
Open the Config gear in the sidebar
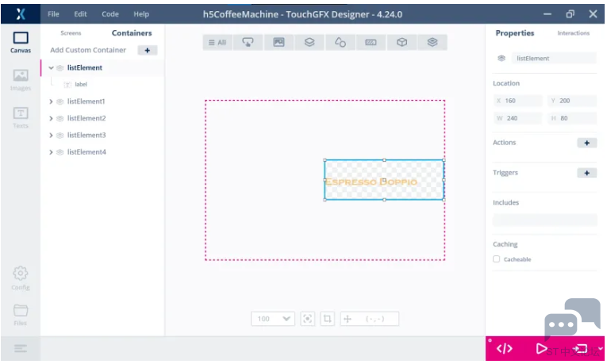(21, 278)
